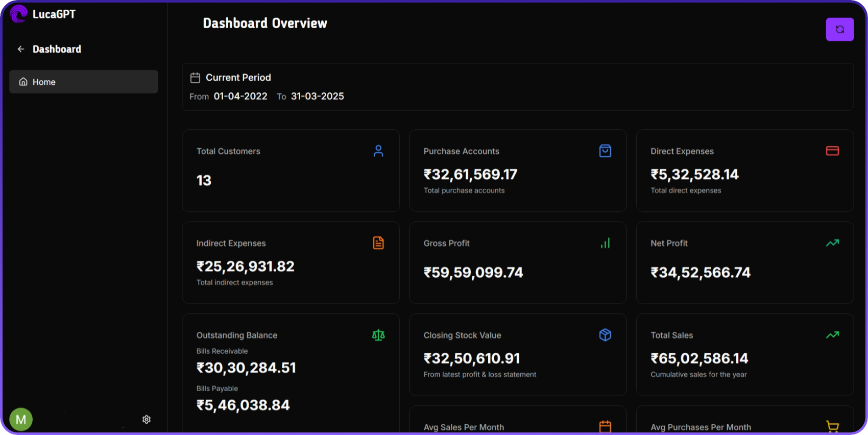The height and width of the screenshot is (435, 868).
Task: Click the Closing Stock Value box icon
Action: point(605,335)
